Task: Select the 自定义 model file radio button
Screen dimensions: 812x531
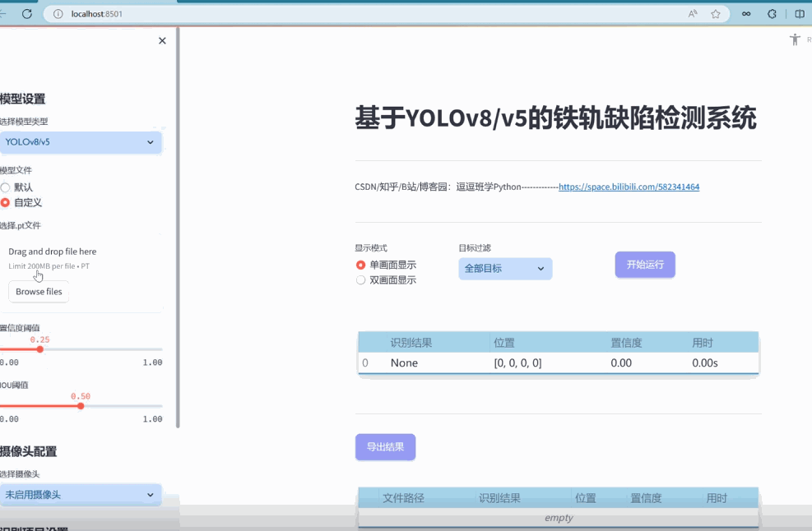Action: [x=5, y=202]
